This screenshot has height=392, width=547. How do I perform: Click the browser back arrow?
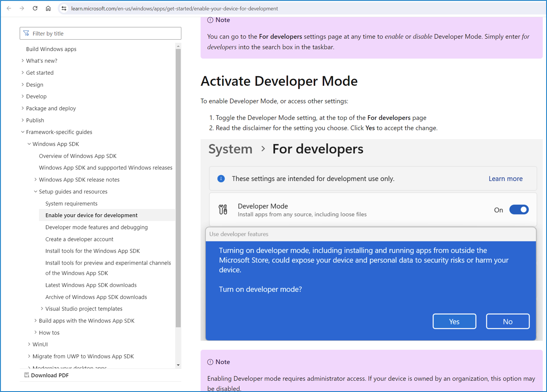[9, 8]
